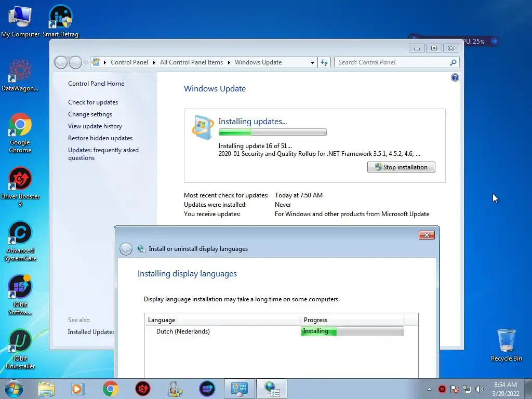Open DataWagon desktop shortcut
The width and height of the screenshot is (532, 399).
(x=20, y=75)
